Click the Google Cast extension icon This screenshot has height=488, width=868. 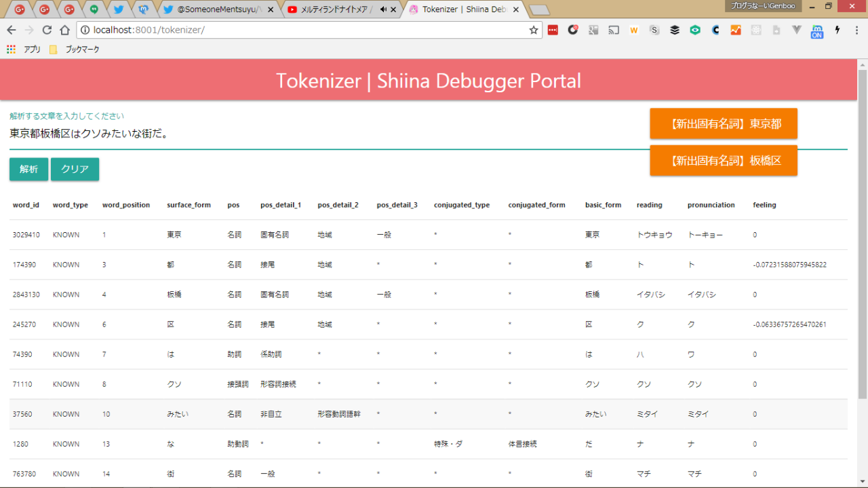[x=614, y=31]
